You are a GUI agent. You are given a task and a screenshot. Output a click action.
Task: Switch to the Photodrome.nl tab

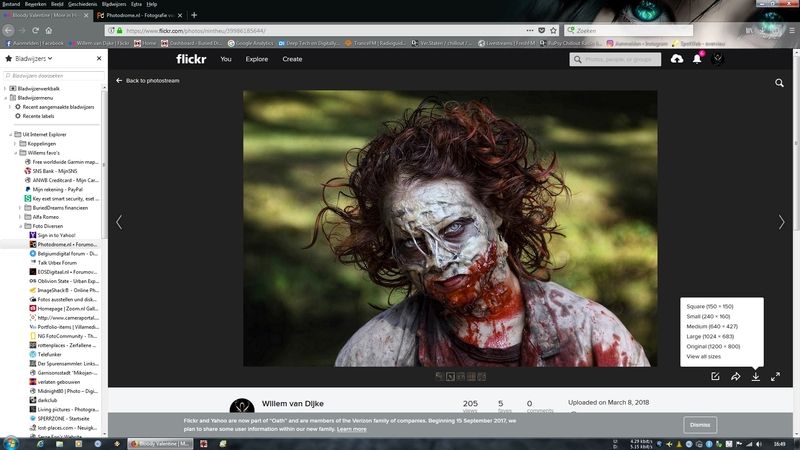point(140,15)
